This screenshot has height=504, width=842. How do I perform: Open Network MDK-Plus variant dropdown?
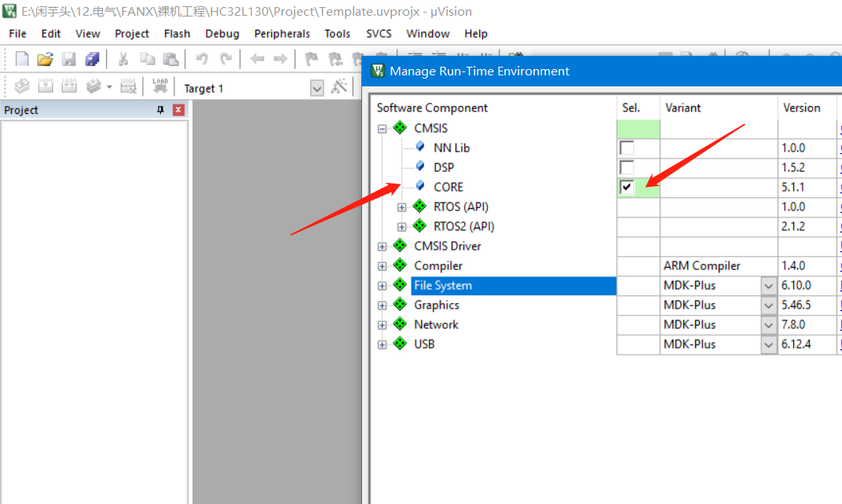768,325
